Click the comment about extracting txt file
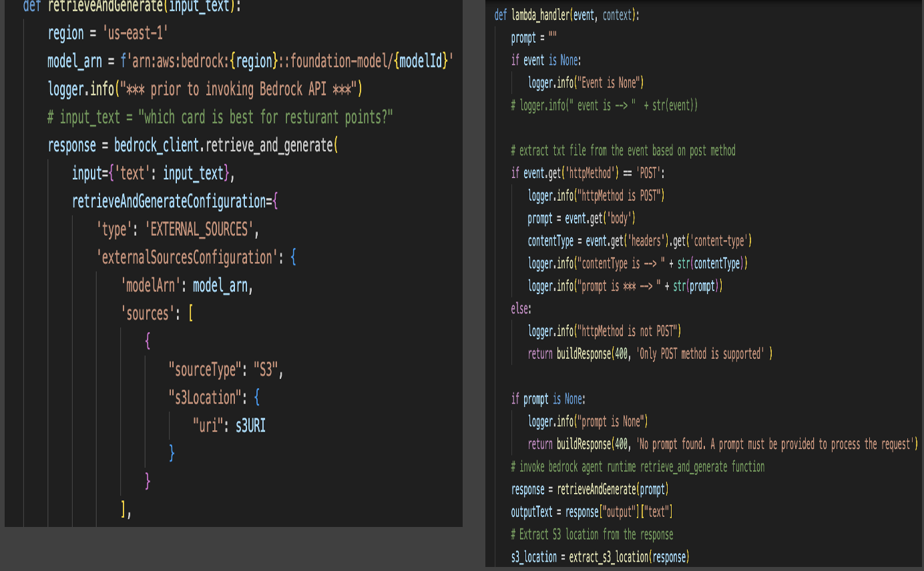924x571 pixels. coord(623,150)
